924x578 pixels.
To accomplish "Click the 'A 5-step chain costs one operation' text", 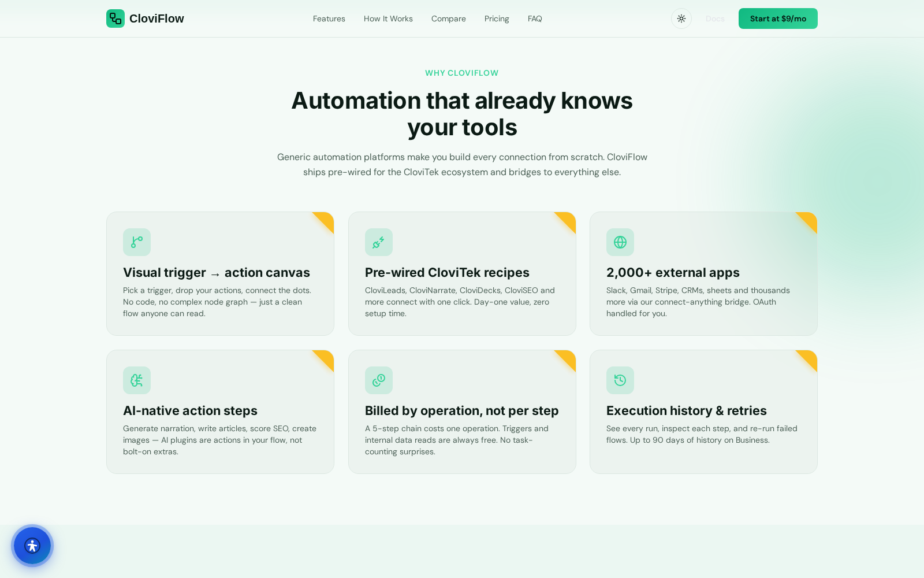I will tap(457, 440).
